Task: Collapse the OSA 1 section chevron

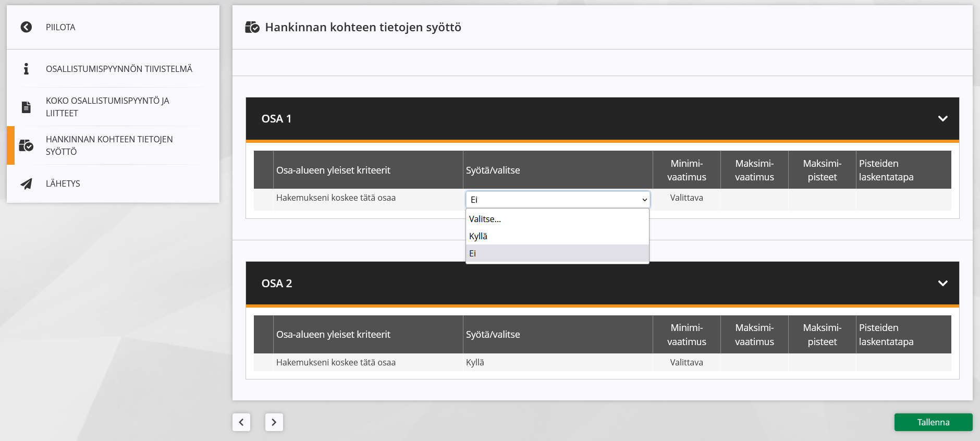Action: (942, 119)
